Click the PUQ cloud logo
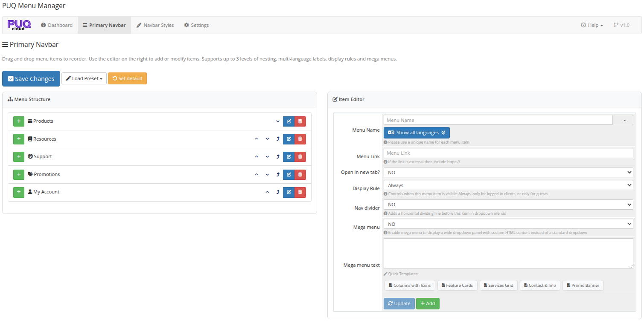This screenshot has height=326, width=644. pyautogui.click(x=19, y=25)
